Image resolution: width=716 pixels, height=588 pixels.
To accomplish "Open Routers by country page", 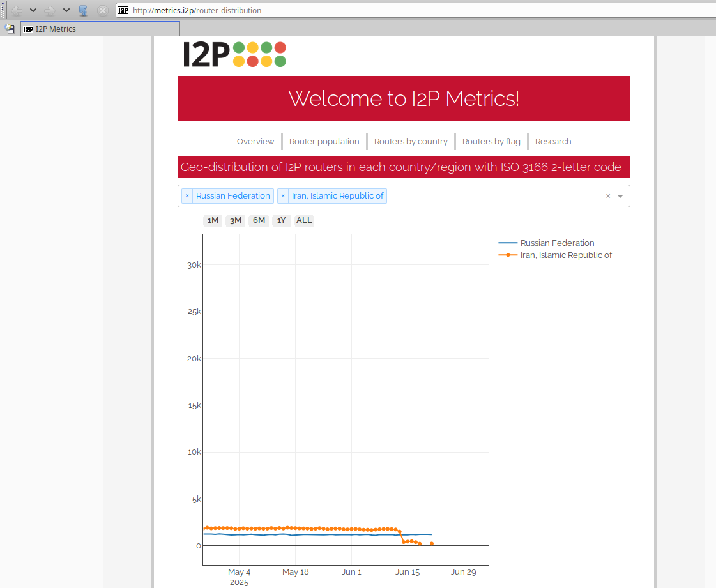I will tap(411, 142).
